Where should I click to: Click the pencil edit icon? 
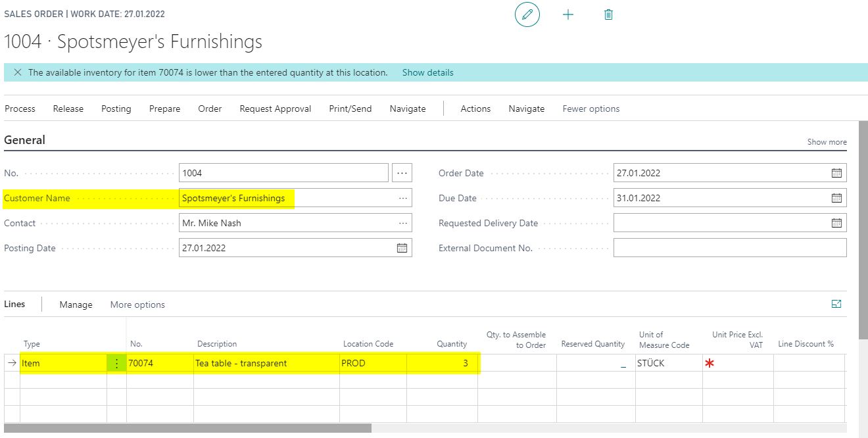click(527, 14)
